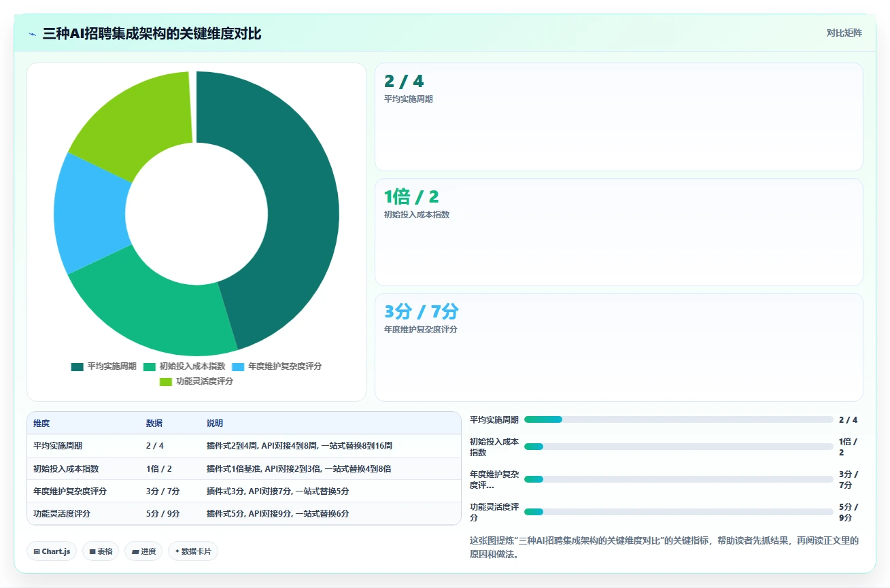Click the 数据 column header
Screen dimensions: 890x588
pyautogui.click(x=154, y=423)
